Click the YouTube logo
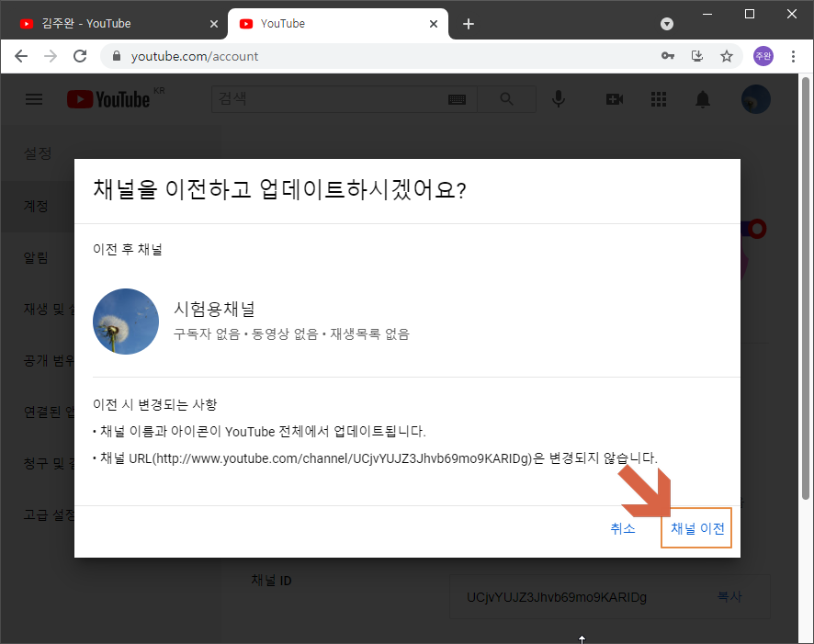This screenshot has width=814, height=644. click(108, 99)
